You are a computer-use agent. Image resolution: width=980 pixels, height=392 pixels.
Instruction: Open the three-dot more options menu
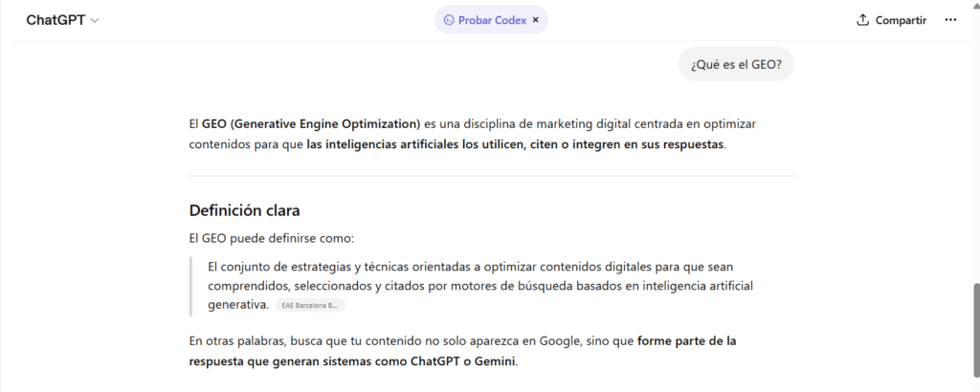(x=950, y=20)
